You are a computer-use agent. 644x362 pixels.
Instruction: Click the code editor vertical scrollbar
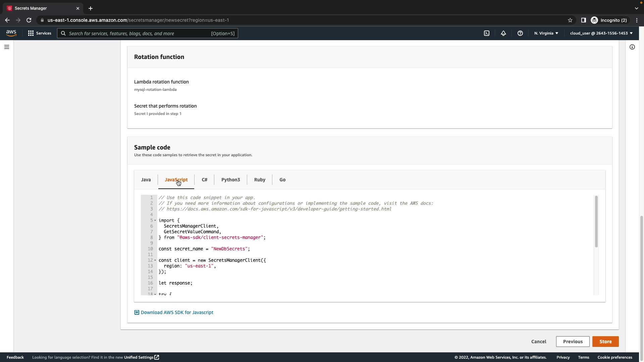pos(596,222)
